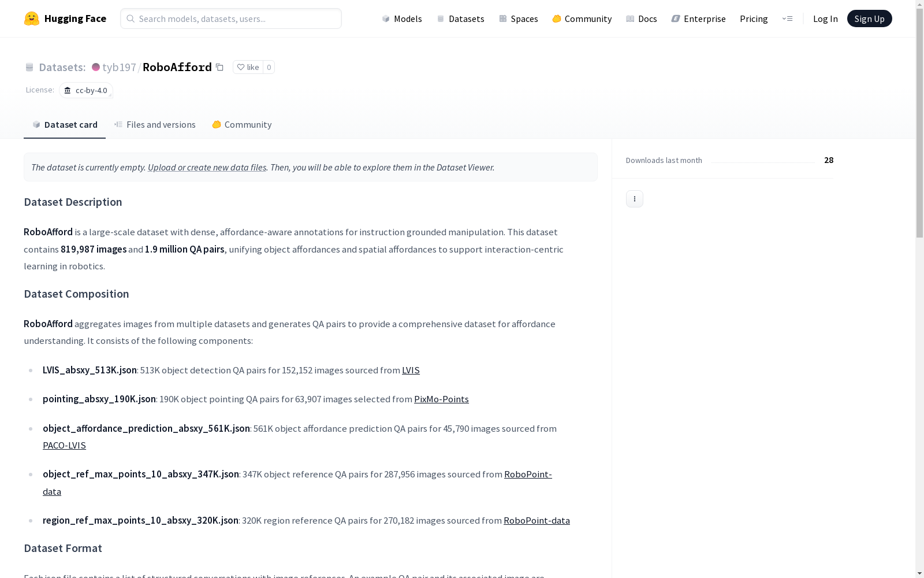Open the three-dot options menu under Downloads
The width and height of the screenshot is (924, 578).
coord(635,199)
